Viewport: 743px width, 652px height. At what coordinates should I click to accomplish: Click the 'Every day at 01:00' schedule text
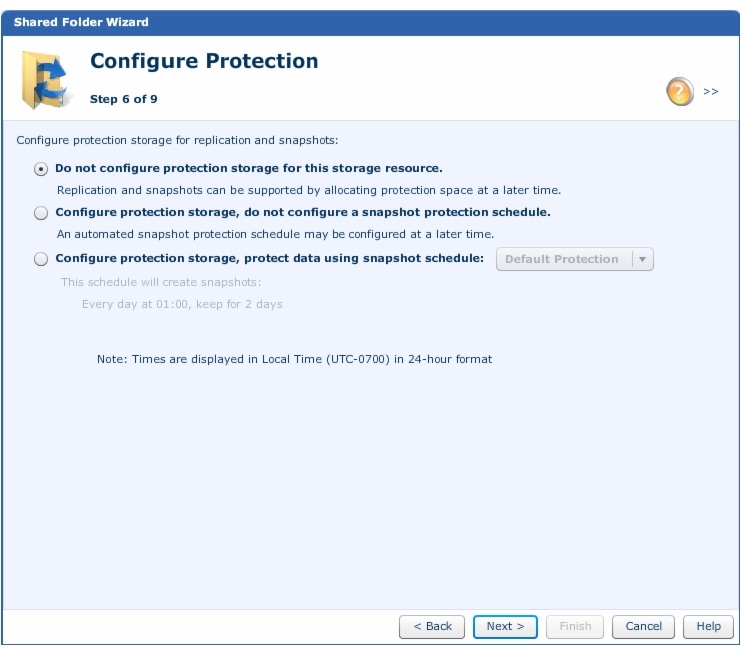click(182, 304)
